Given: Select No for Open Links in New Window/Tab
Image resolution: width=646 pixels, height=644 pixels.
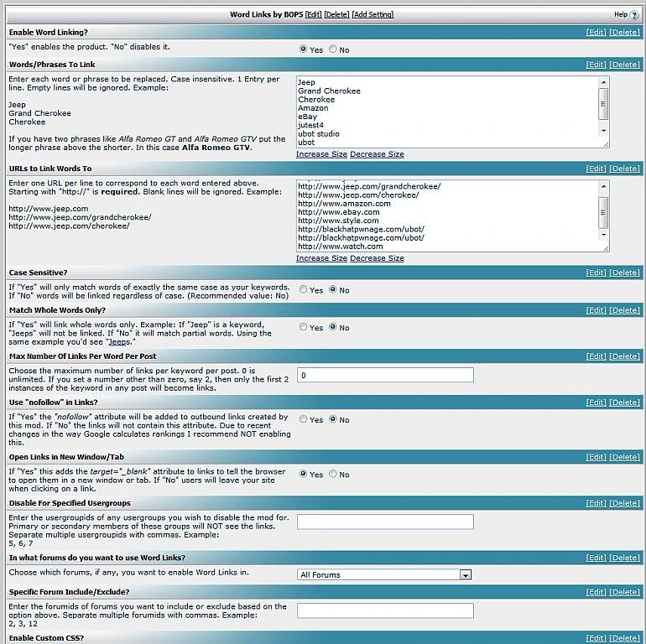Looking at the screenshot, I should point(333,474).
